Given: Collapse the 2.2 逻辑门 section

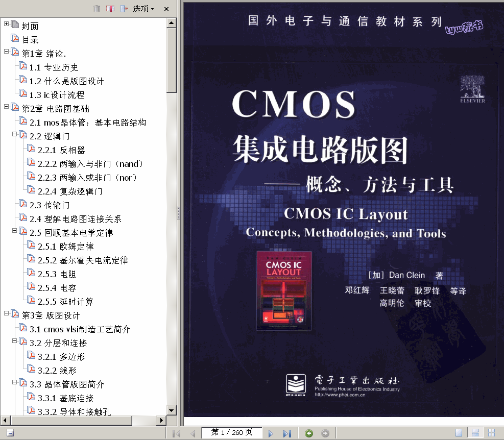Looking at the screenshot, I should 14,134.
